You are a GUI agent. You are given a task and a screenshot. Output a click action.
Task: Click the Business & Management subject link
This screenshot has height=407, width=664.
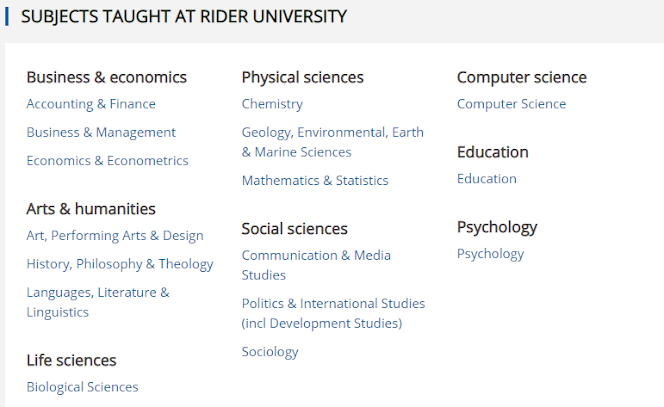click(x=101, y=132)
